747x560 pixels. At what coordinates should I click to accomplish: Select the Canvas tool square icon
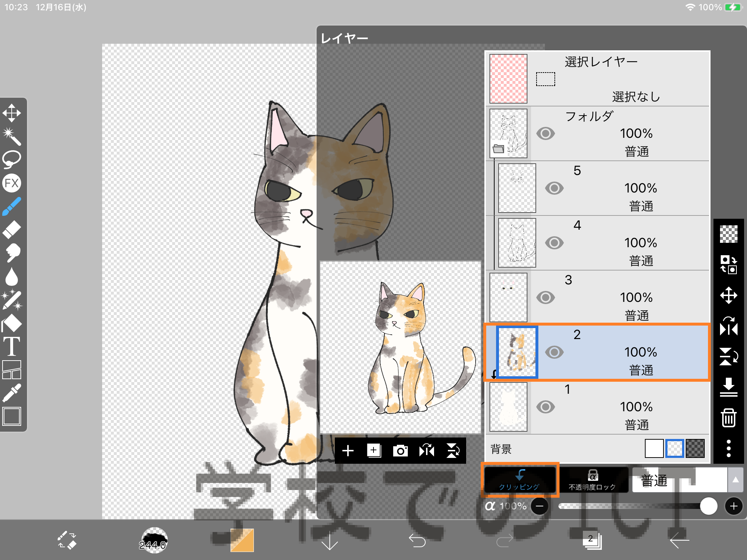(x=12, y=416)
